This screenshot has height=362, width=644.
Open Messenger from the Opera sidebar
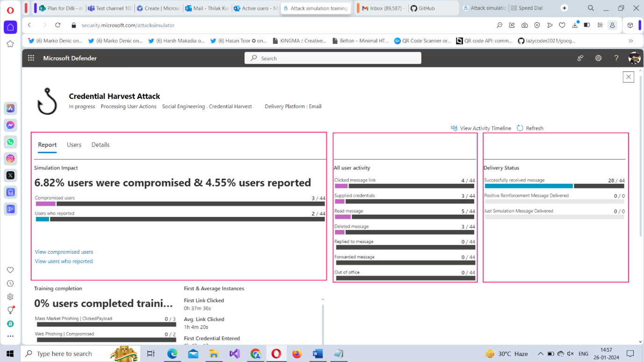[x=10, y=125]
